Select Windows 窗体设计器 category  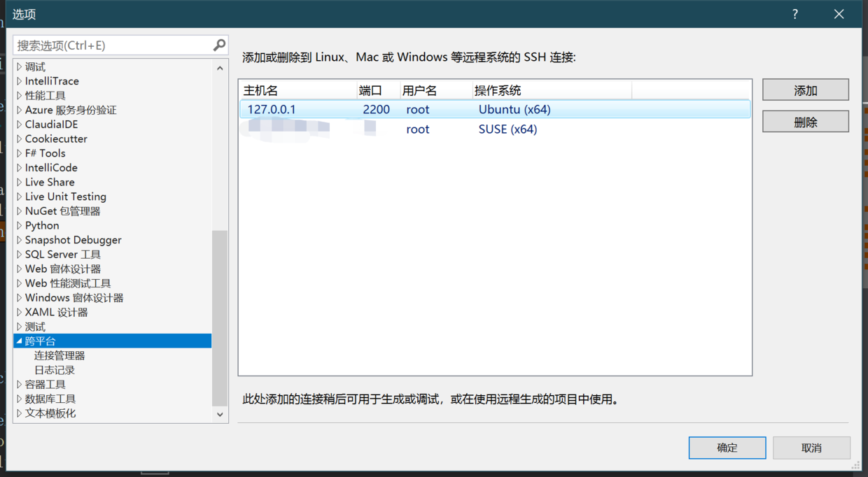tap(74, 298)
